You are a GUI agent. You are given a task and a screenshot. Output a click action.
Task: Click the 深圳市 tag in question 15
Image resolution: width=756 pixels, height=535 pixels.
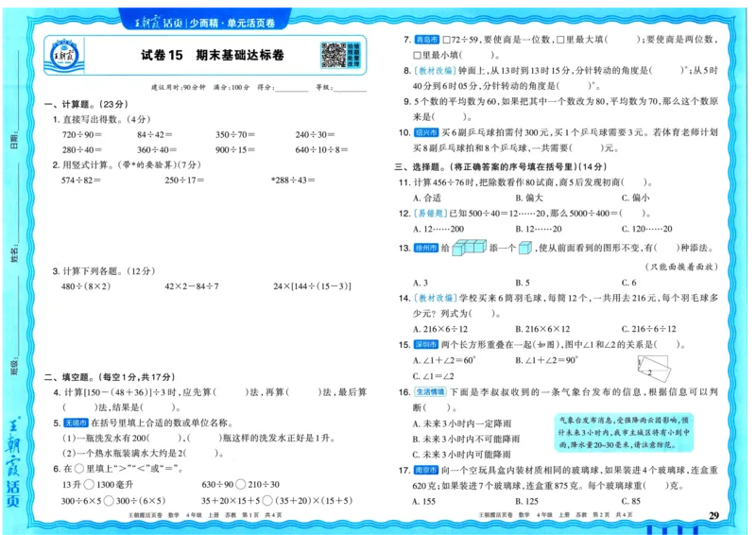[x=427, y=344]
